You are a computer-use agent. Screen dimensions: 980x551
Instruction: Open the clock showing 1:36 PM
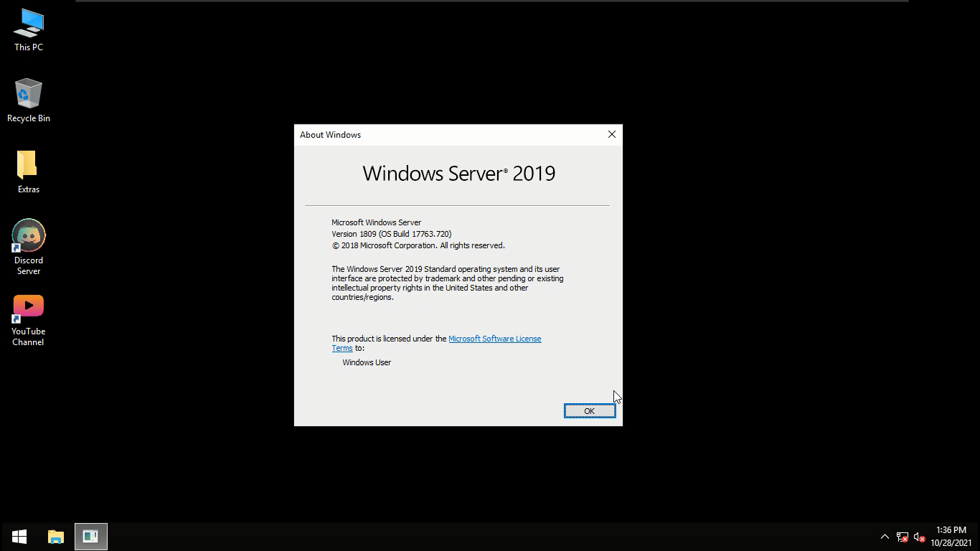click(x=951, y=537)
